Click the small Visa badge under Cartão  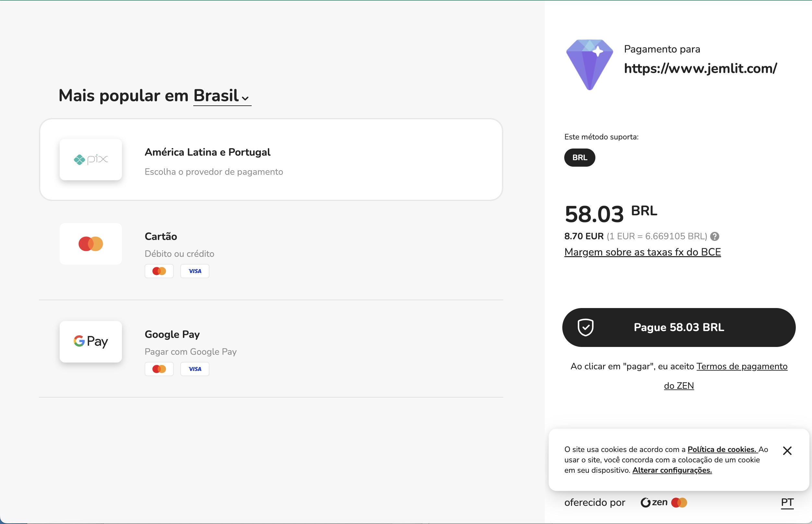click(195, 271)
